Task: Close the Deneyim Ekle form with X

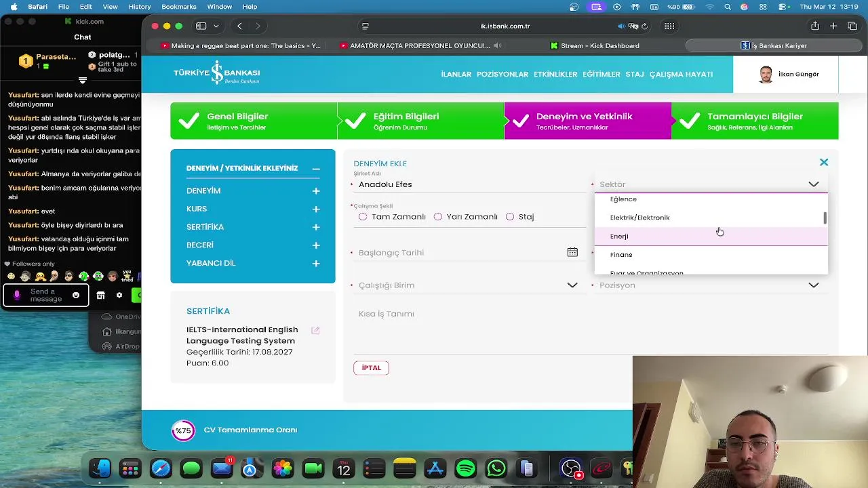Action: (823, 163)
